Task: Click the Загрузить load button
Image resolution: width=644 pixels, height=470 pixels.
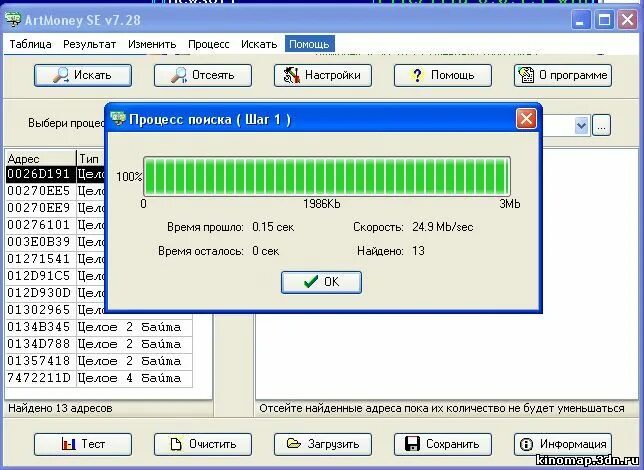Action: click(x=323, y=444)
